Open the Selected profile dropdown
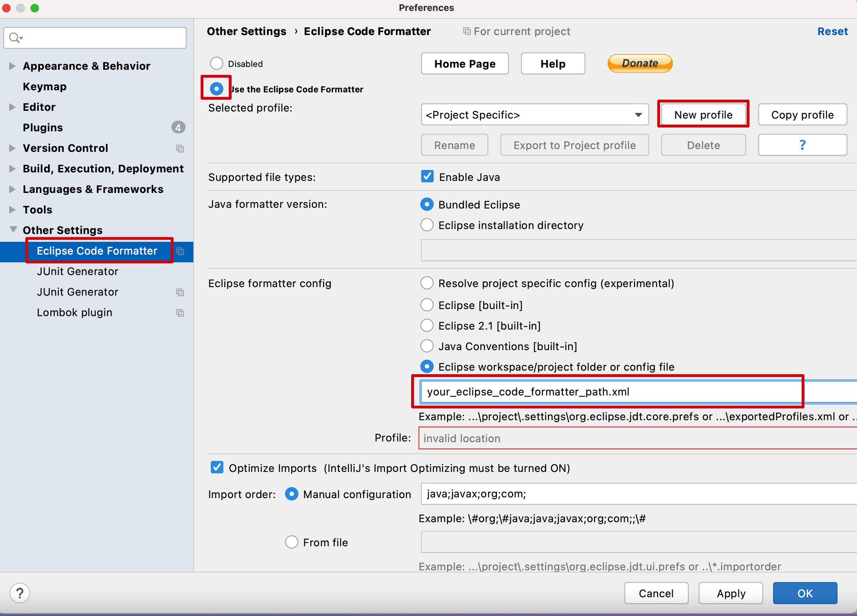Viewport: 857px width, 616px height. point(534,115)
